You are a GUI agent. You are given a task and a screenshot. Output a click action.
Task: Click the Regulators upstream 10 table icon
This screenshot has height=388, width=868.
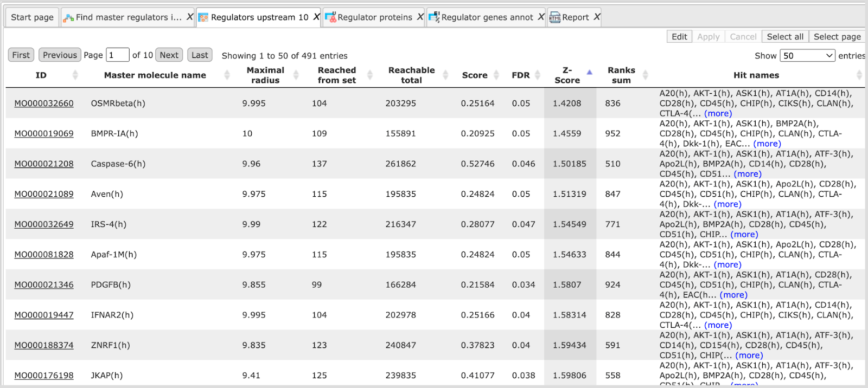click(x=203, y=18)
